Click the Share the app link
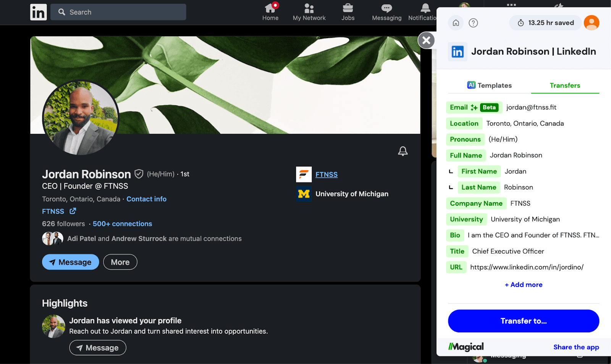Screen dimensions: 611x364 pos(576,347)
